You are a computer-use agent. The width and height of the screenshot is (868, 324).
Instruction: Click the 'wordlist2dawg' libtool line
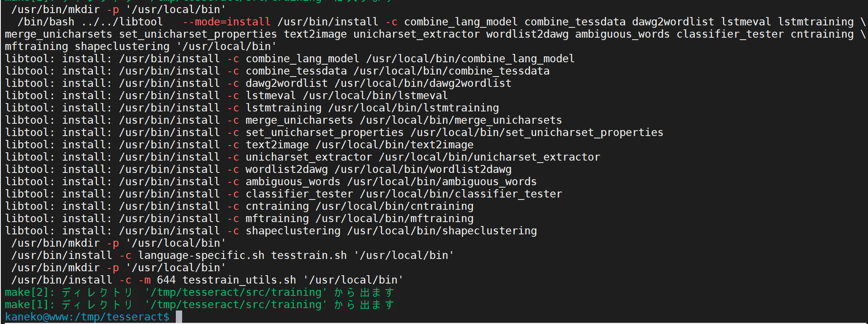(258, 169)
